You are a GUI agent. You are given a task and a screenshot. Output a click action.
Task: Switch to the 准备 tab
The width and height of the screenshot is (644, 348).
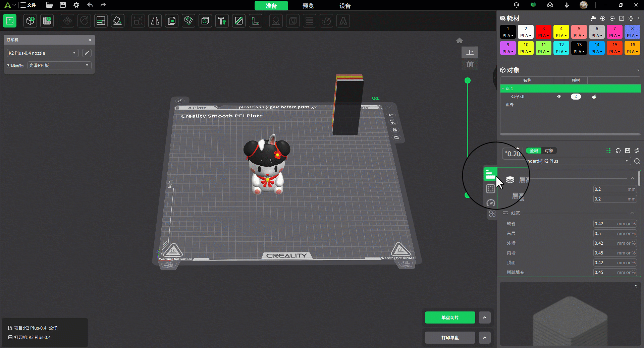[271, 6]
